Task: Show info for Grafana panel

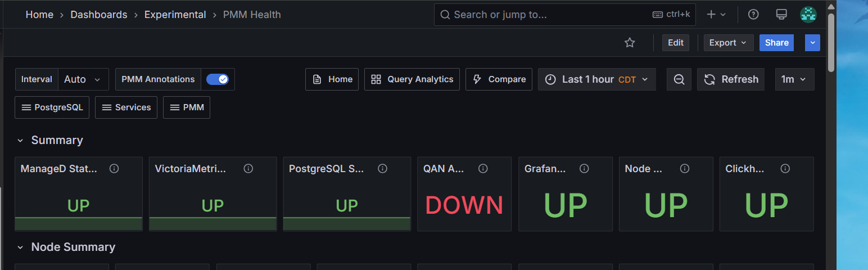Action: (x=584, y=168)
